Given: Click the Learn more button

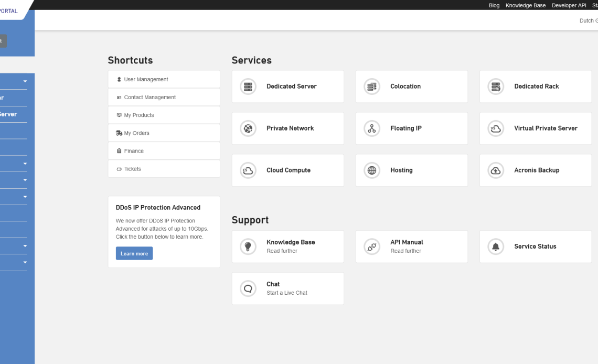Looking at the screenshot, I should 134,253.
